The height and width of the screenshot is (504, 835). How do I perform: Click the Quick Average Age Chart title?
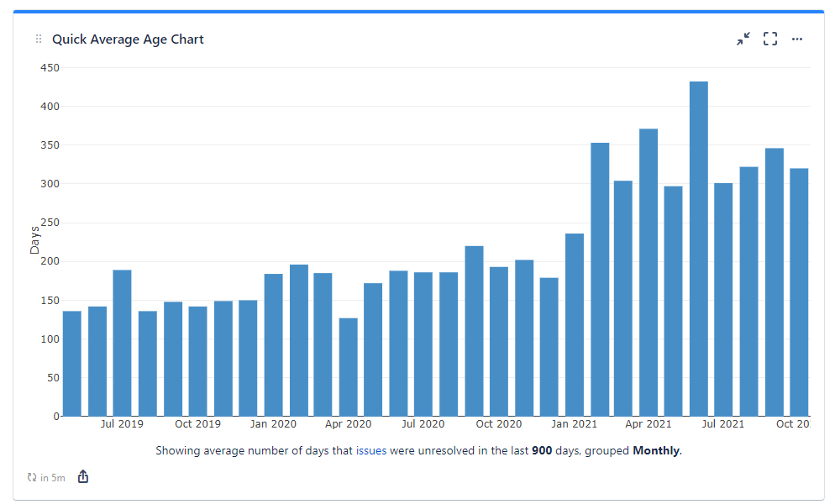[x=128, y=39]
